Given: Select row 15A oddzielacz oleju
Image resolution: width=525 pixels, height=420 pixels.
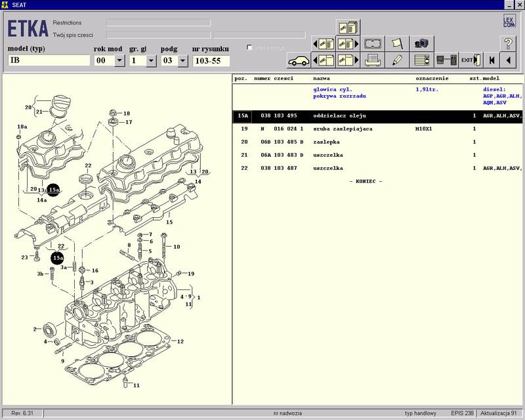Looking at the screenshot, I should coord(377,116).
